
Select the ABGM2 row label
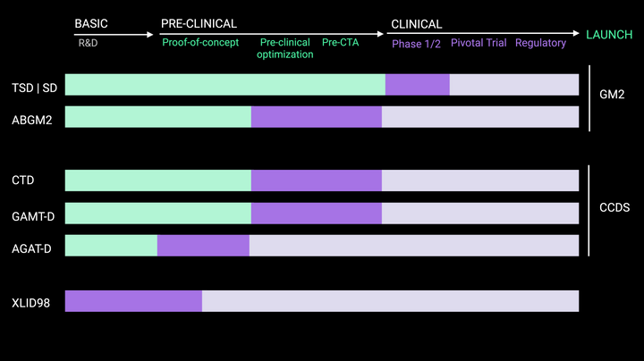pos(32,121)
